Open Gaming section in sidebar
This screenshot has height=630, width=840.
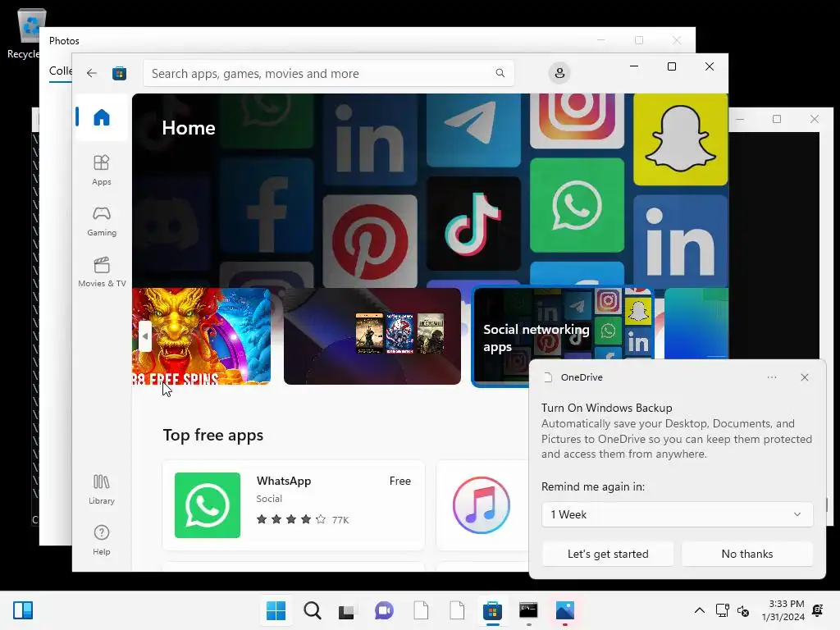coord(101,221)
